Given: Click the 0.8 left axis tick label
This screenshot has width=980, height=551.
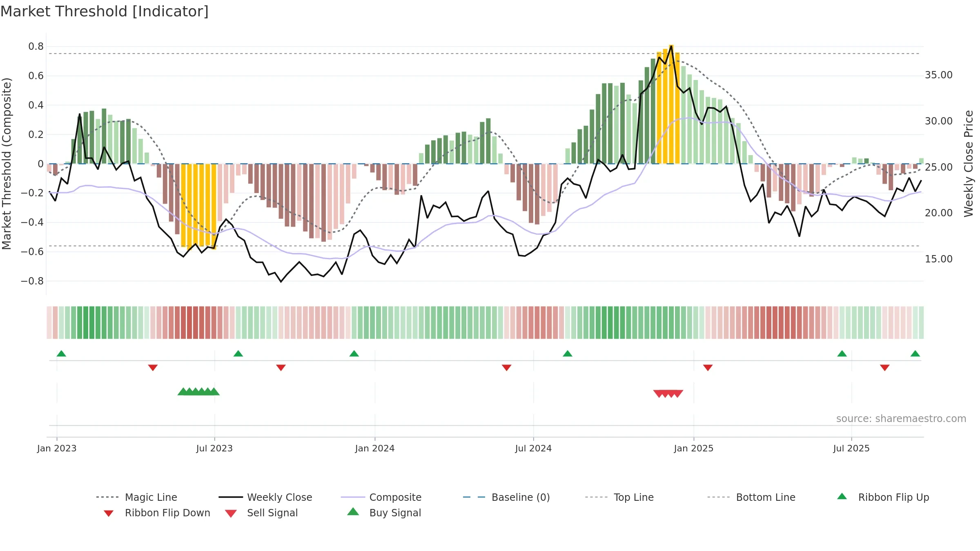Looking at the screenshot, I should pyautogui.click(x=36, y=47).
